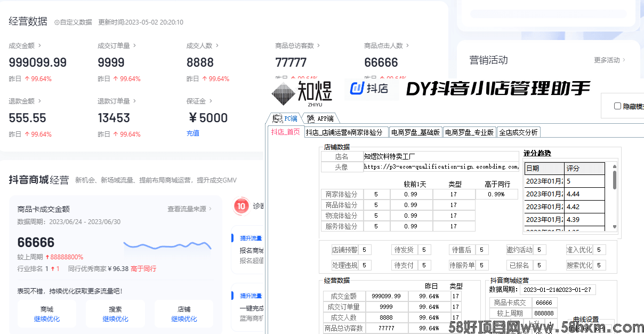Click the 头像 URL input field

[x=441, y=167]
